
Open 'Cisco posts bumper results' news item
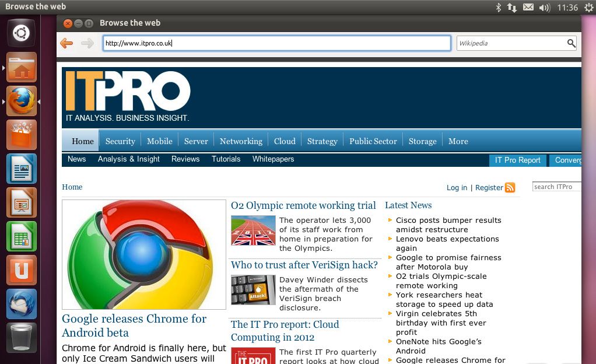point(448,225)
